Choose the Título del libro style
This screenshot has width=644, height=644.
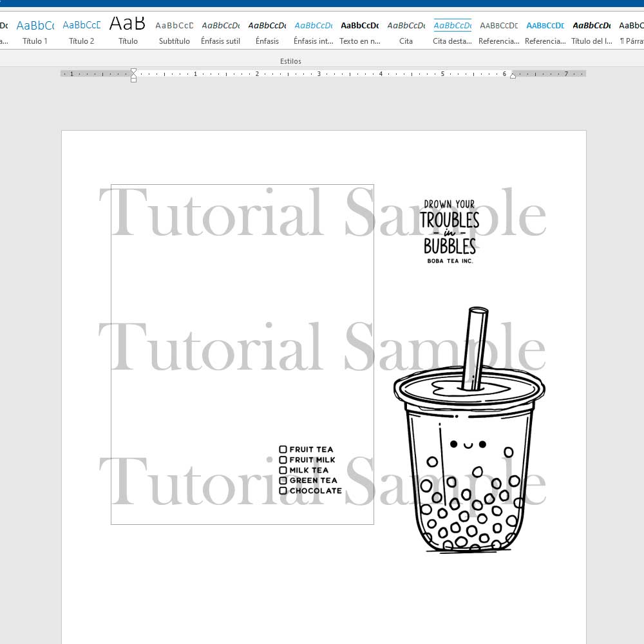tap(591, 32)
